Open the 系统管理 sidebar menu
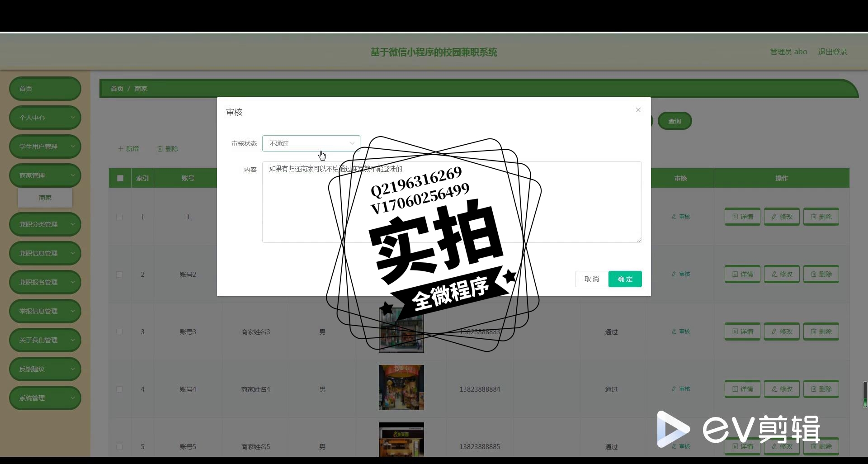Screen dimensions: 868x464 pos(45,398)
